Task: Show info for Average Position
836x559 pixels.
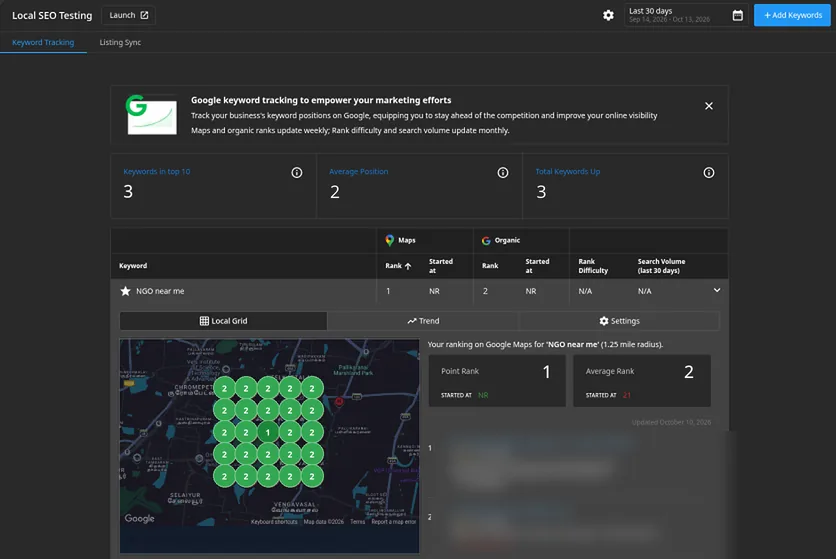Action: (502, 172)
